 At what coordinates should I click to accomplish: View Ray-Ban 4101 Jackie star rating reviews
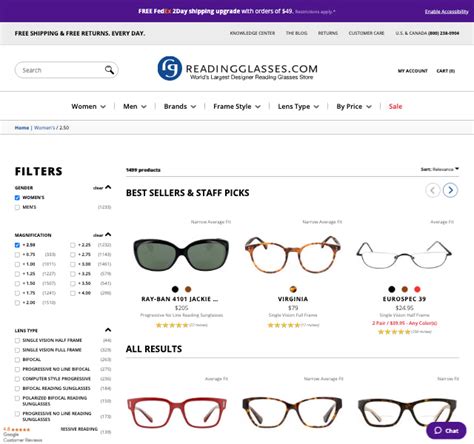[x=182, y=325]
